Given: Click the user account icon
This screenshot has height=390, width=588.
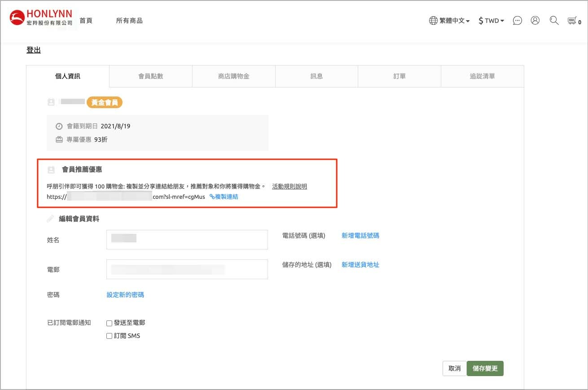Looking at the screenshot, I should click(535, 21).
